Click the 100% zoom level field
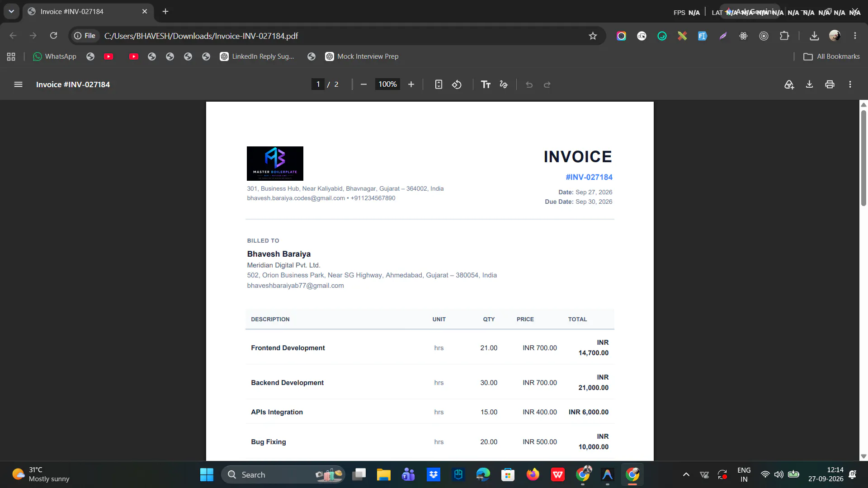The image size is (868, 488). click(387, 84)
